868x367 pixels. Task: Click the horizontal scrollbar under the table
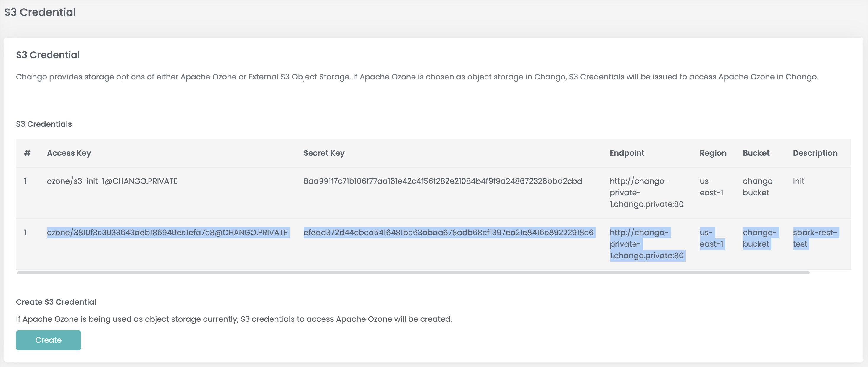(413, 273)
